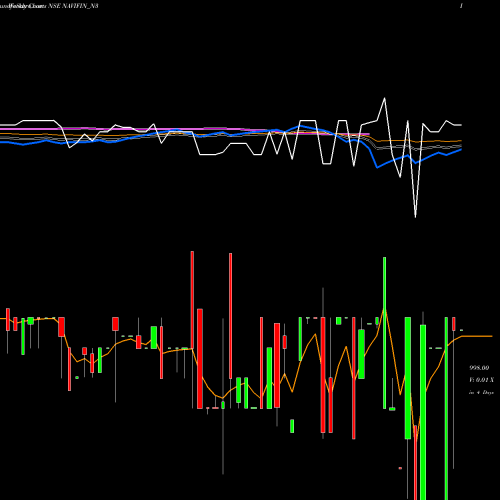
Task: Click the "998.00" price label
Action: (479, 368)
